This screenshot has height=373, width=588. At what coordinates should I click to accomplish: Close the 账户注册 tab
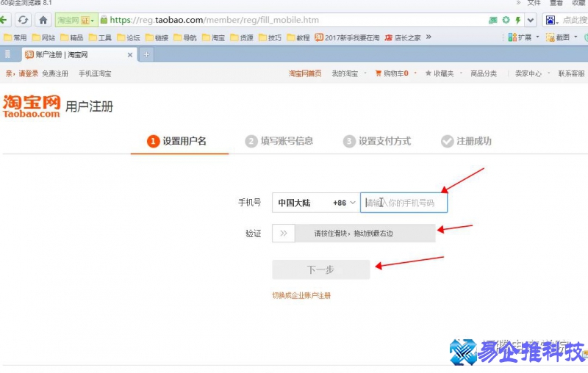point(130,55)
